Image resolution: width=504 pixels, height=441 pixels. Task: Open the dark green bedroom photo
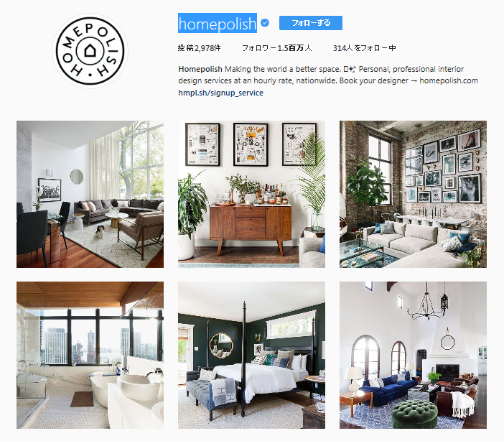pyautogui.click(x=251, y=355)
